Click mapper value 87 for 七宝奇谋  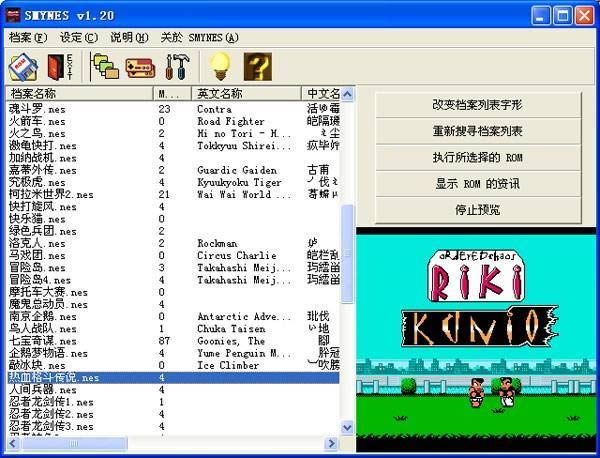[x=164, y=341]
